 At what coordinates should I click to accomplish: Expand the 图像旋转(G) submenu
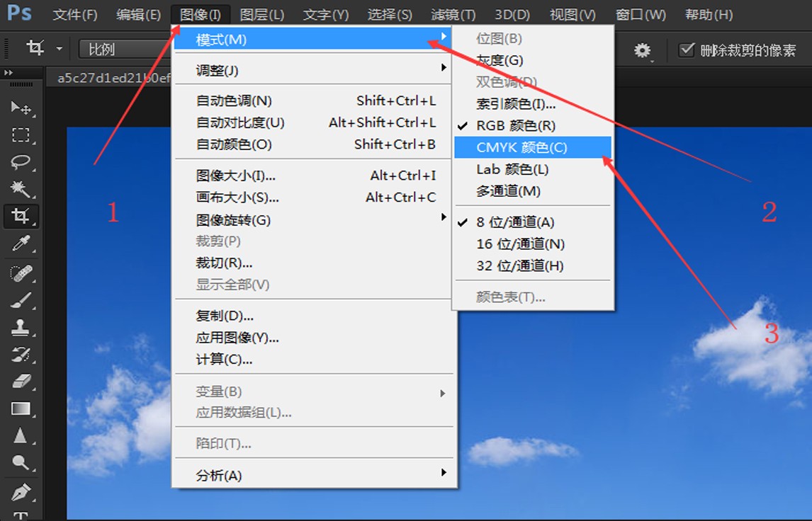313,220
